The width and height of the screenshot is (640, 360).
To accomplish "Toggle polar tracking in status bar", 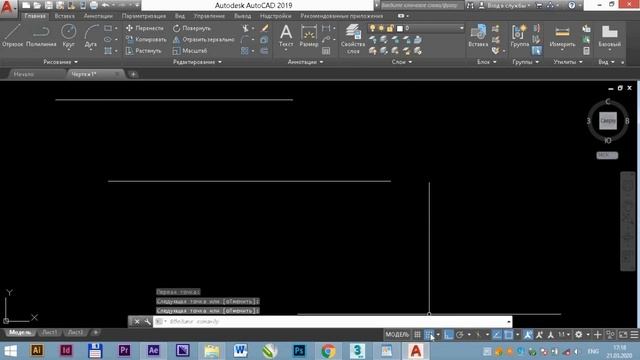I will [x=460, y=335].
